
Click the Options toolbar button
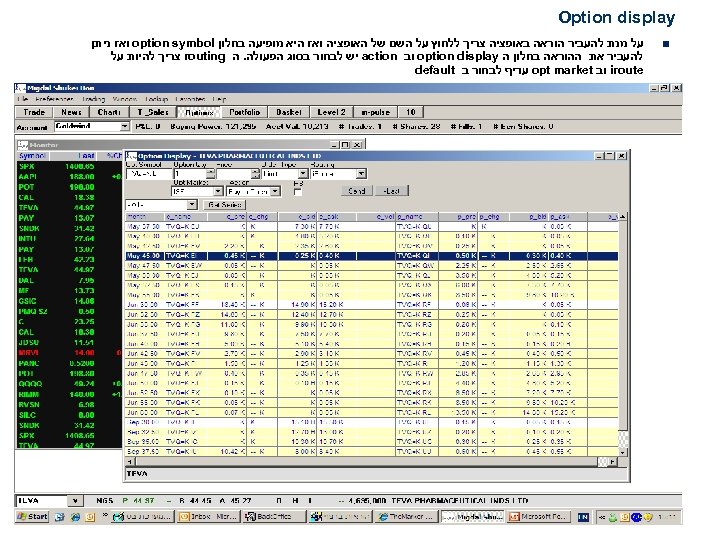pyautogui.click(x=199, y=112)
